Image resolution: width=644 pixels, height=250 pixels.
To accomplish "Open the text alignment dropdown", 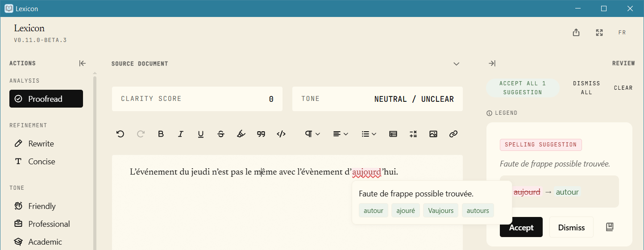I will 341,134.
